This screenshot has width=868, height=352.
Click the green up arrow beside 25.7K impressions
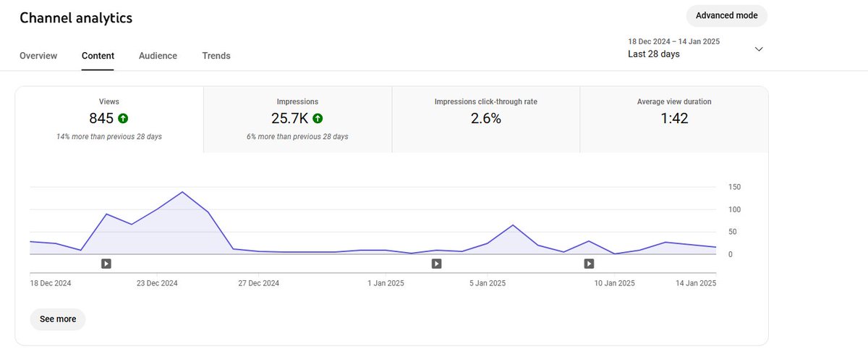pos(318,118)
